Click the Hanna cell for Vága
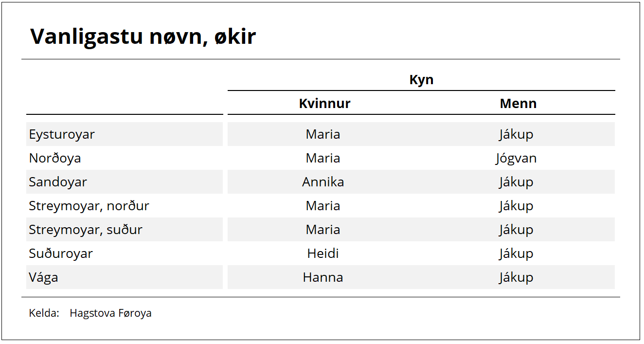644x344 pixels. pyautogui.click(x=323, y=277)
